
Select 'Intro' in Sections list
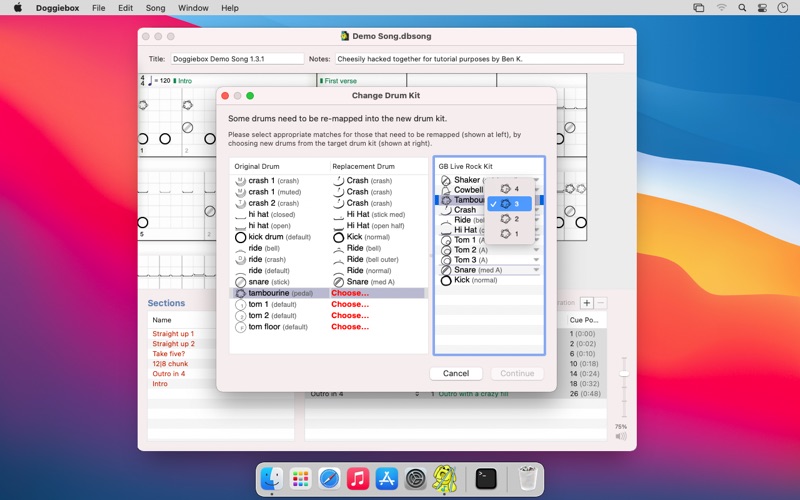coord(160,384)
